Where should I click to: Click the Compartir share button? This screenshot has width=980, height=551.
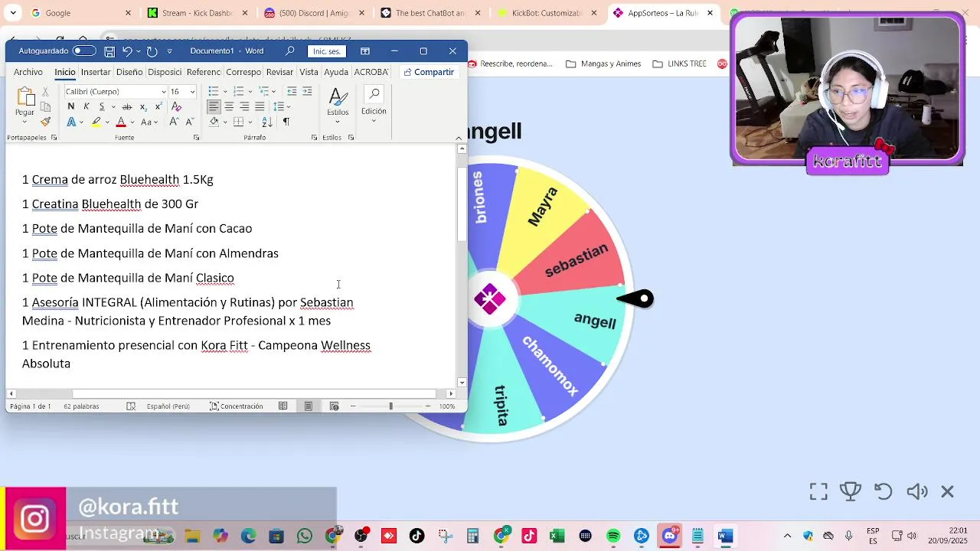430,72
